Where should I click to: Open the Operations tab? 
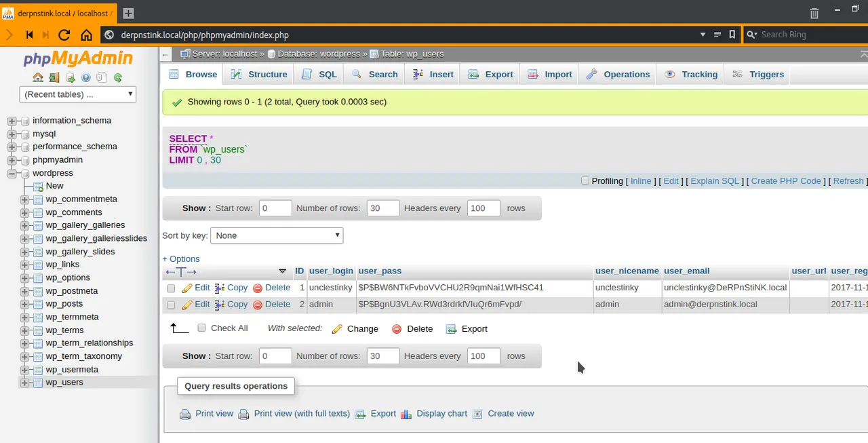[x=618, y=75]
